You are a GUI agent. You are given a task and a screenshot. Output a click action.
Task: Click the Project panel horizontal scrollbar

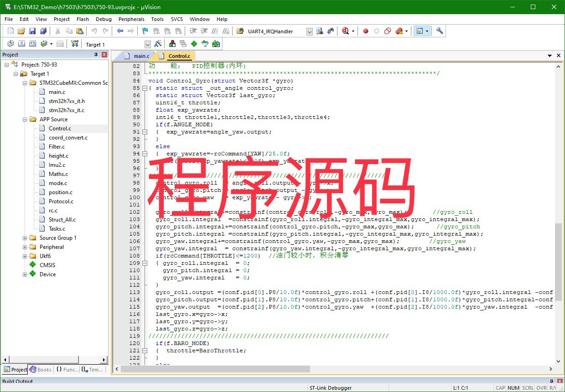pyautogui.click(x=55, y=360)
